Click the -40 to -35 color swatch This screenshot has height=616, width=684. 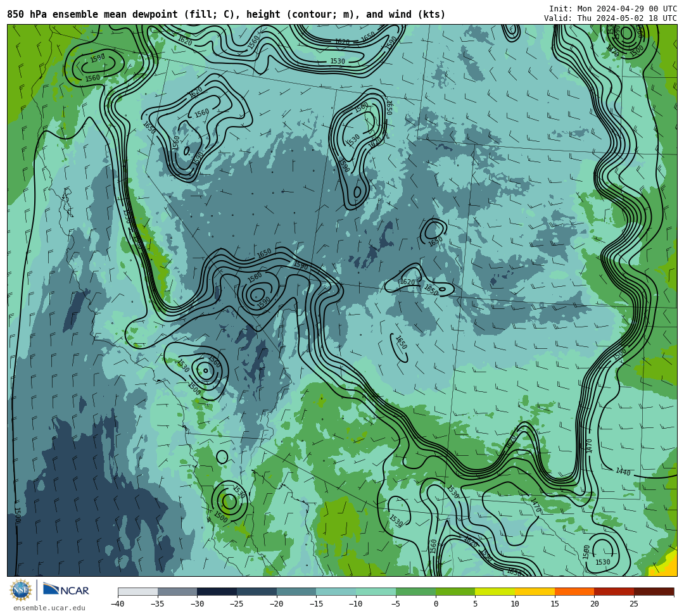pos(138,591)
